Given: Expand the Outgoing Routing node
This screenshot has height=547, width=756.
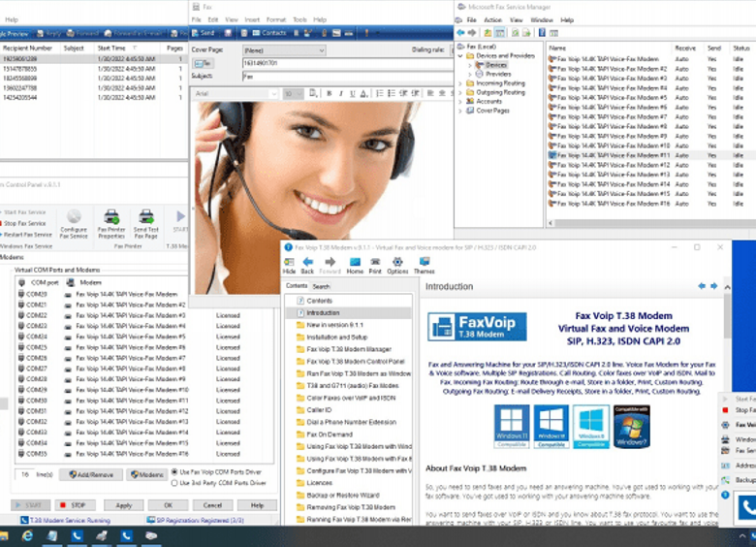Looking at the screenshot, I should [x=460, y=92].
